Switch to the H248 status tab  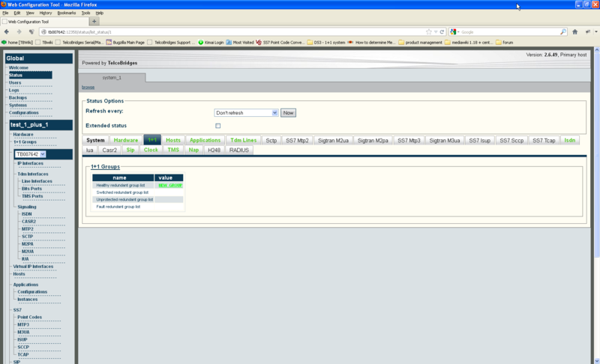[x=214, y=150]
